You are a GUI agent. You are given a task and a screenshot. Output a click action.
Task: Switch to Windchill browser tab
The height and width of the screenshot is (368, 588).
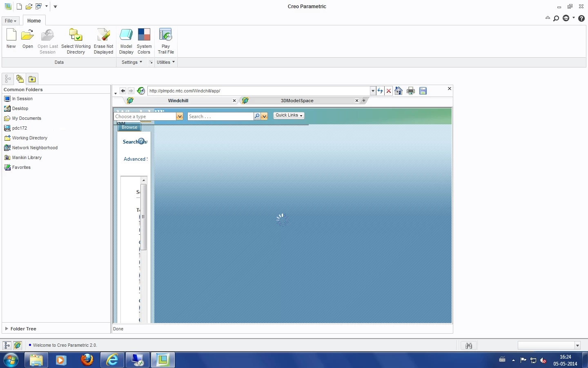(x=178, y=101)
